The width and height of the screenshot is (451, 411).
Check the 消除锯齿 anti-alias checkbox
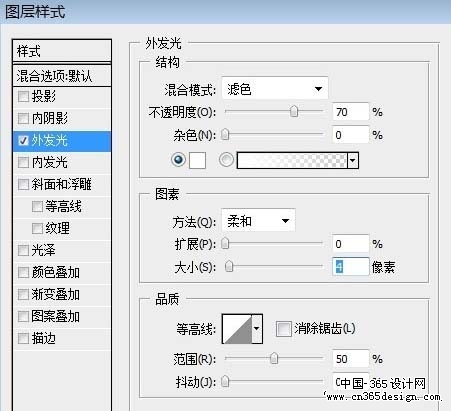pyautogui.click(x=283, y=329)
